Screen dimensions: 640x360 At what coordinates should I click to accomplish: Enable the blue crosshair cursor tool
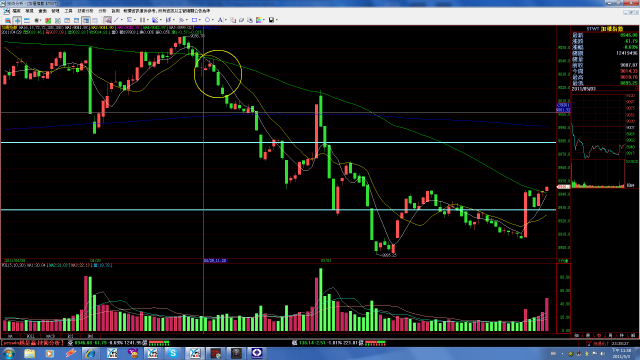[x=17, y=20]
